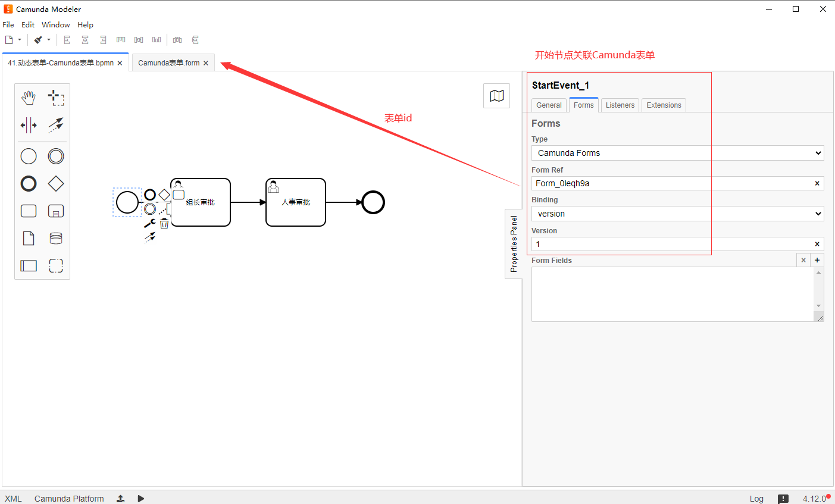This screenshot has height=504, width=835.
Task: Remove selected form field
Action: (803, 260)
